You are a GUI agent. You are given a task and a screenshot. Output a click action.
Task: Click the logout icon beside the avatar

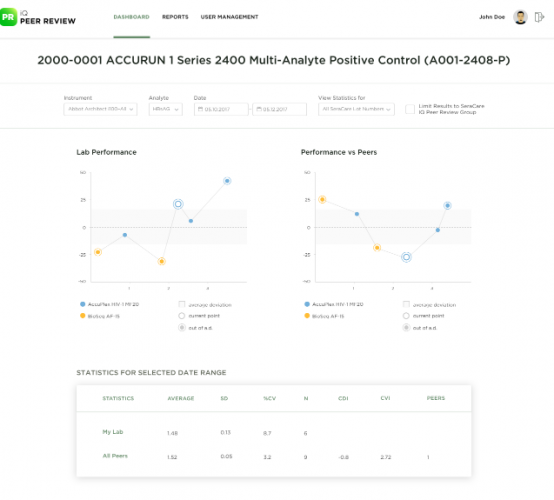539,17
